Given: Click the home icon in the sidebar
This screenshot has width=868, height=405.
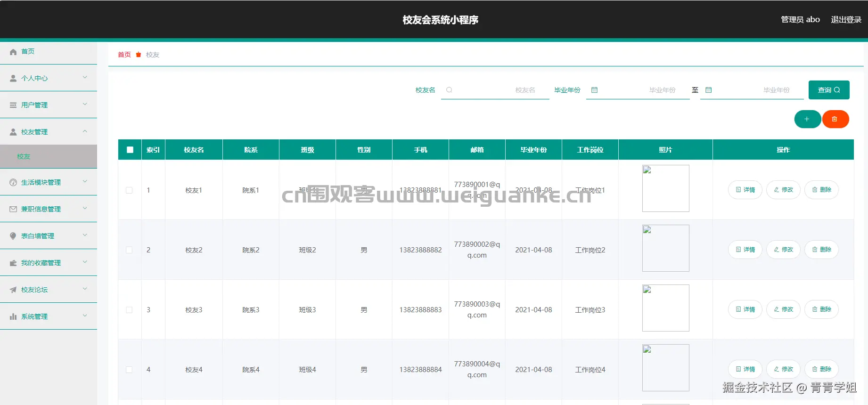Looking at the screenshot, I should tap(13, 52).
